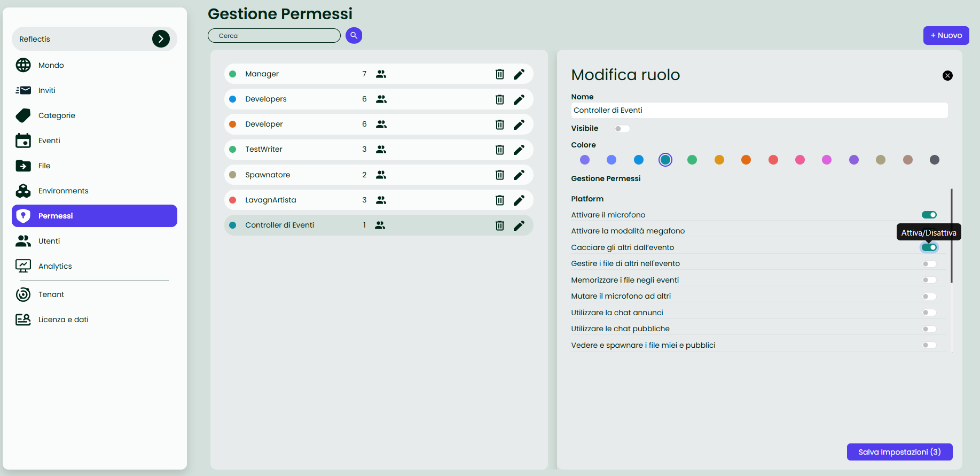Go to the Analytics section
Screen dimensions: 980x476
point(55,266)
